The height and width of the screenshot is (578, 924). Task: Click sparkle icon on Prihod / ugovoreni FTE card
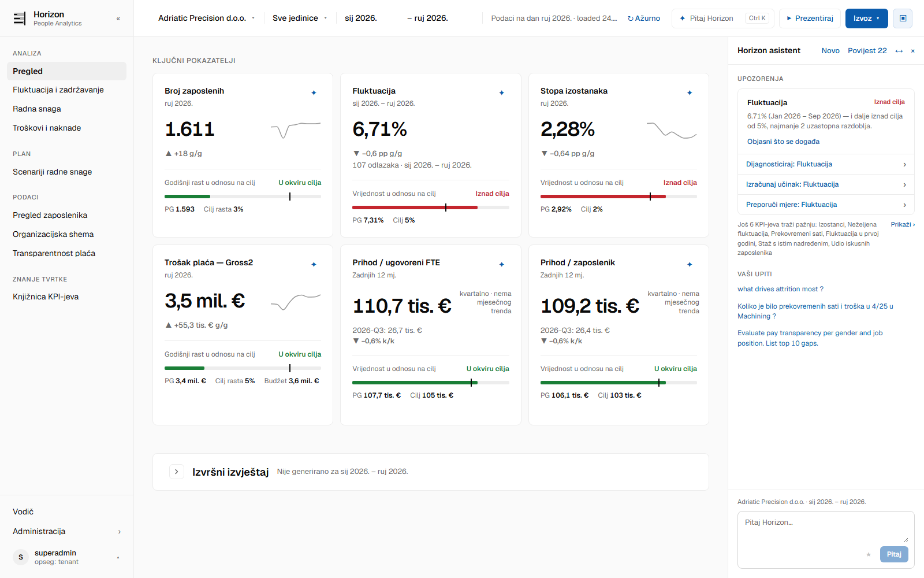(x=501, y=264)
